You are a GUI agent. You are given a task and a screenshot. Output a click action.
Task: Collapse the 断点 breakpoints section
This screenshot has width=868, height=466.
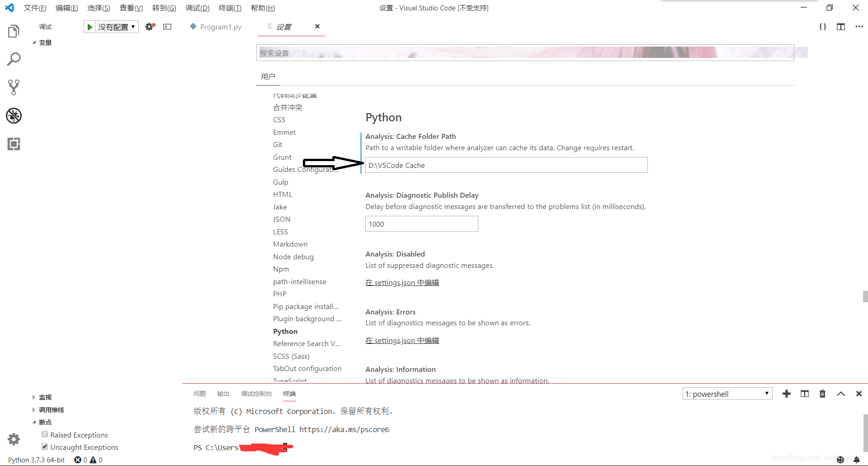(42, 422)
